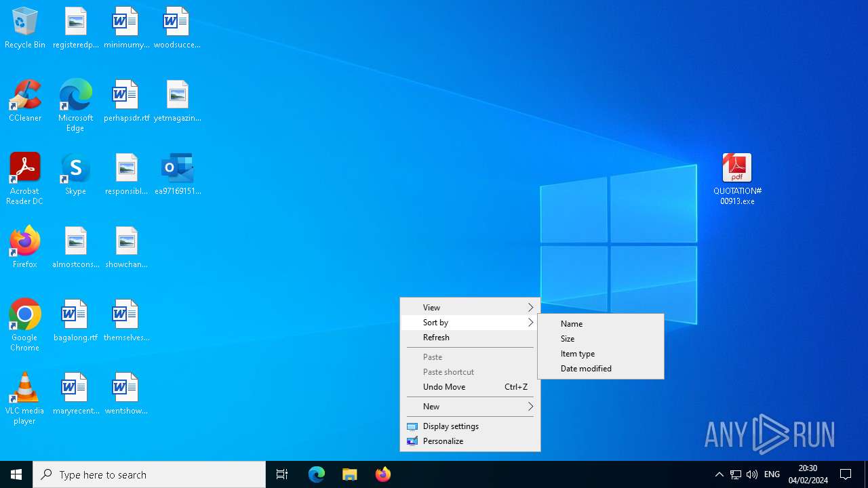Select the Firefox desktop shortcut
The width and height of the screenshot is (868, 488).
coord(25,248)
